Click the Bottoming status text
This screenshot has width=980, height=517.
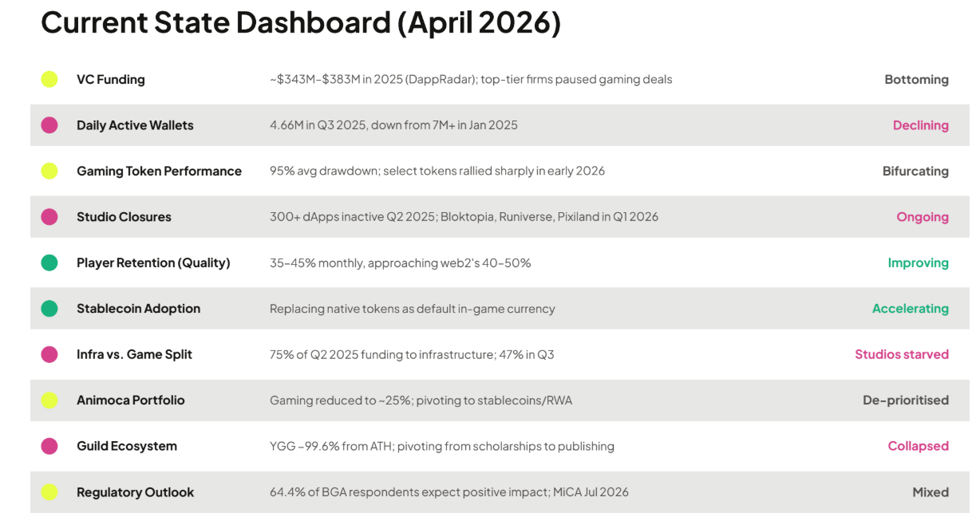[x=916, y=79]
